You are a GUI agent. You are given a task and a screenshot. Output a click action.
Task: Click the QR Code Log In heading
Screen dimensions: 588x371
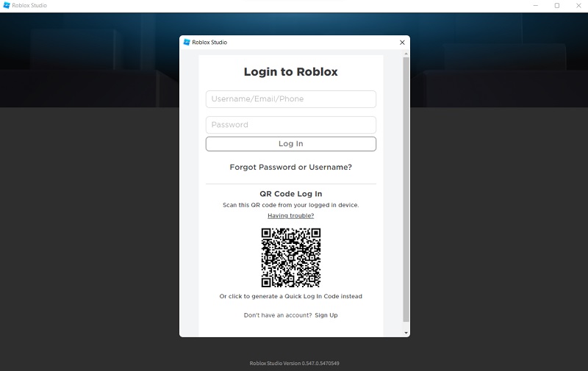290,194
